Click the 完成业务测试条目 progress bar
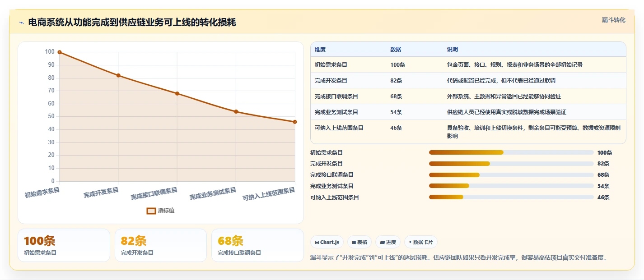 [x=511, y=186]
